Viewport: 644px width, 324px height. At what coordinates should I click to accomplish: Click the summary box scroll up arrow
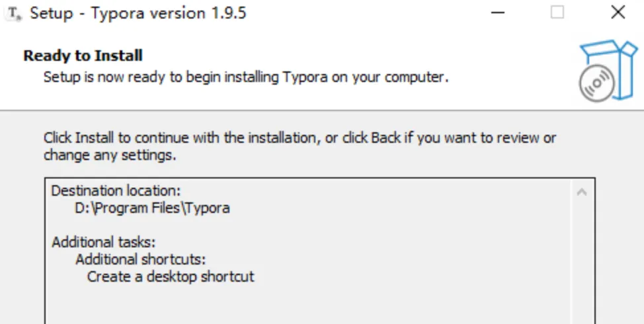pos(582,192)
